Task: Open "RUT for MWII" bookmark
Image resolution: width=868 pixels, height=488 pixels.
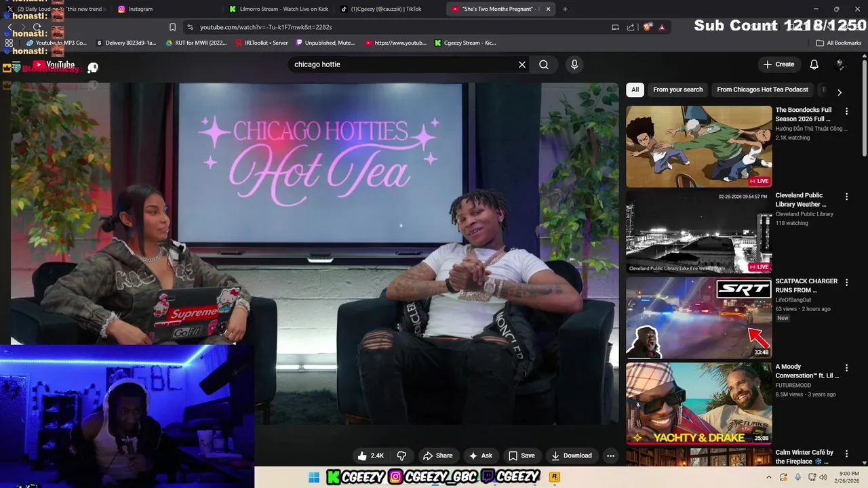Action: click(197, 43)
